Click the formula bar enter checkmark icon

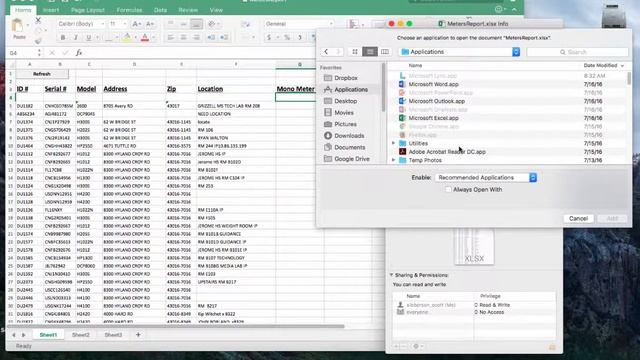coord(65,53)
